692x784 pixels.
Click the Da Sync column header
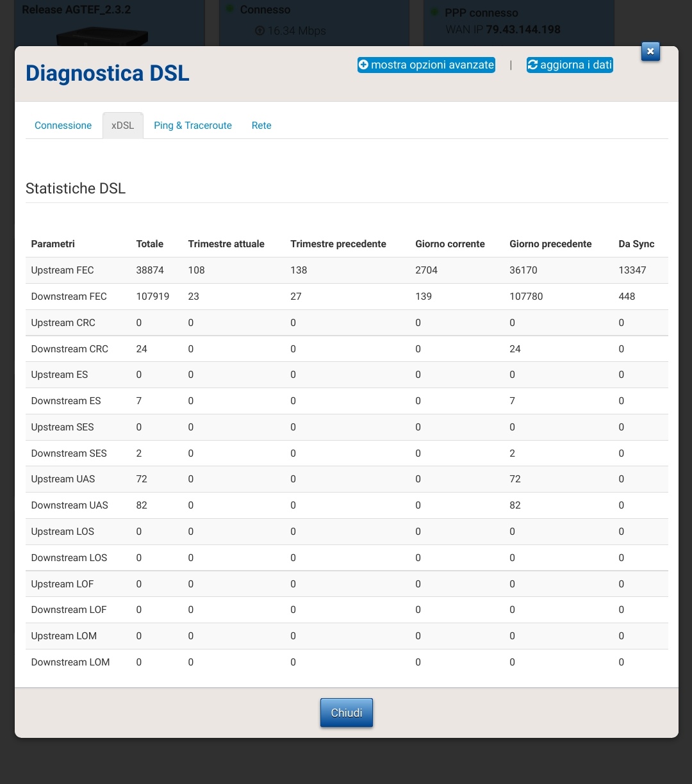tap(636, 244)
